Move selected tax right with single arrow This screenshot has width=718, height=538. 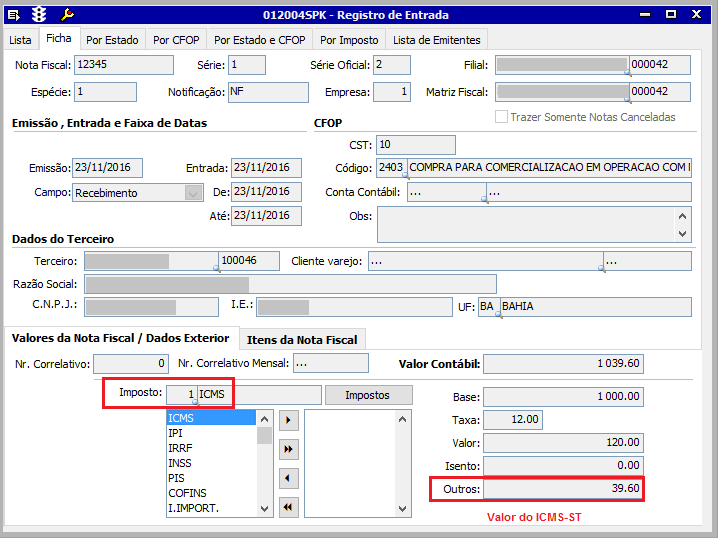coord(288,420)
